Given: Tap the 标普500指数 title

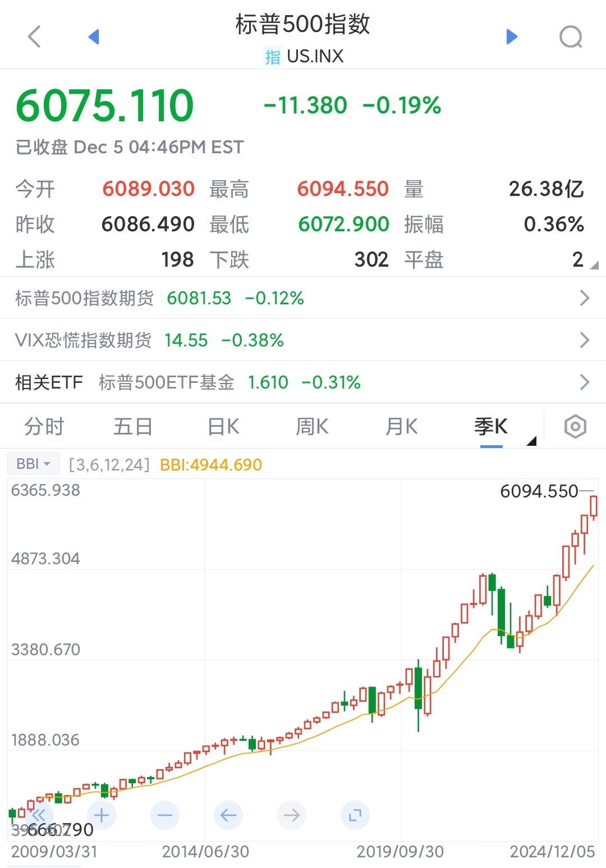Looking at the screenshot, I should point(303,24).
